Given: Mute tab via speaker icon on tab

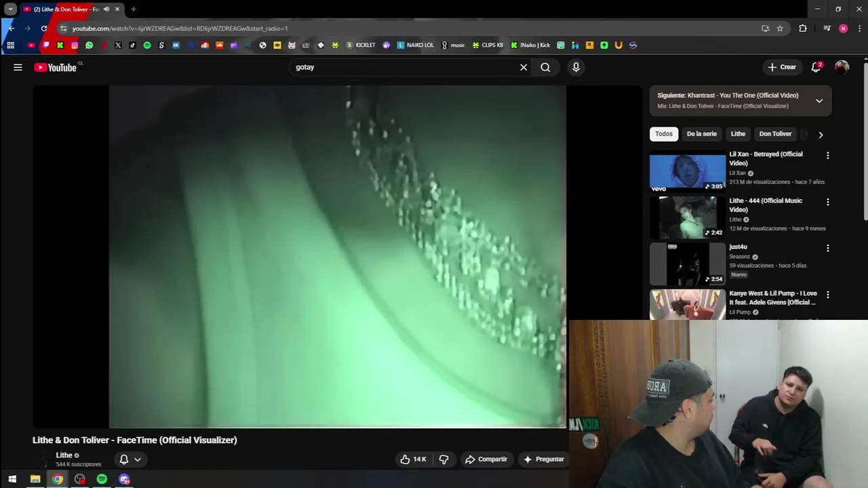Looking at the screenshot, I should 106,9.
